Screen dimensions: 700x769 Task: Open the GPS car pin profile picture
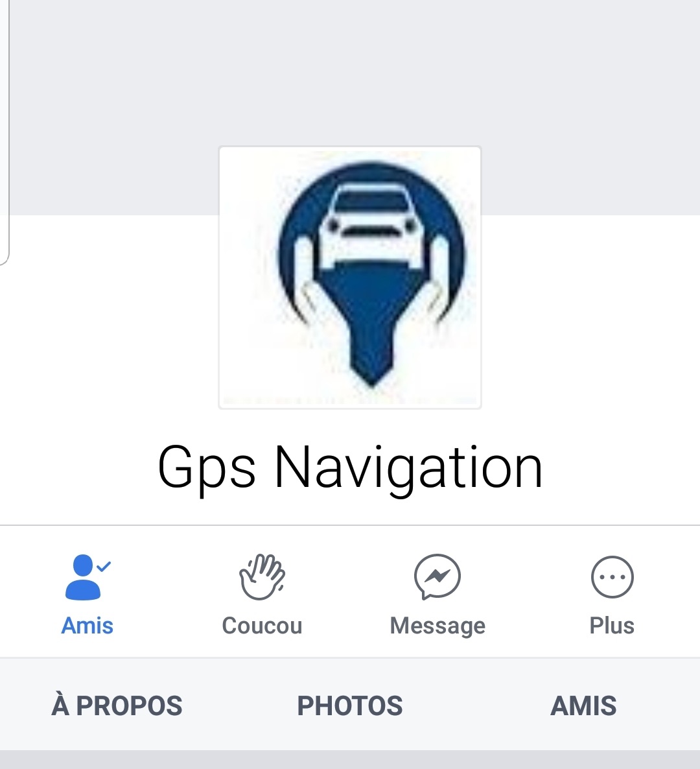[x=350, y=278]
